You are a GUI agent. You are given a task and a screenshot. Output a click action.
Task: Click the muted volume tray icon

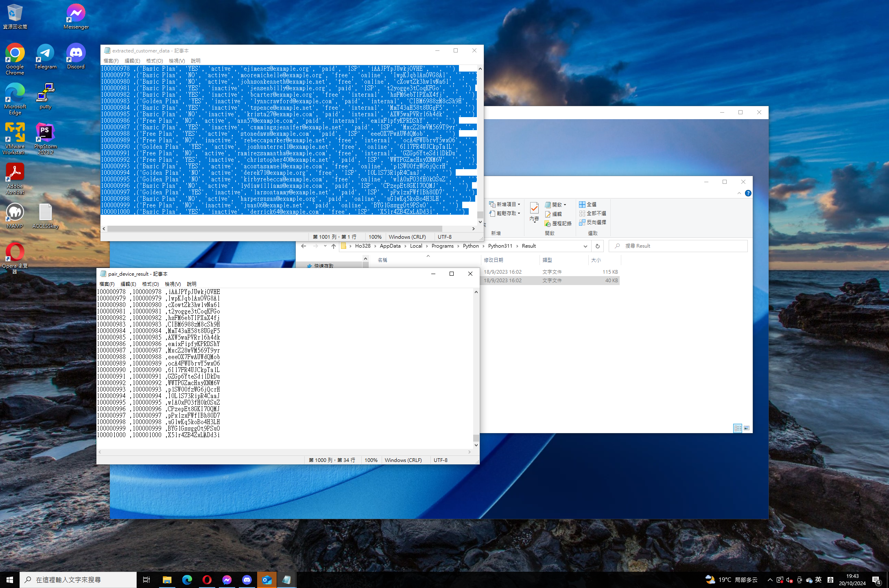[790, 580]
